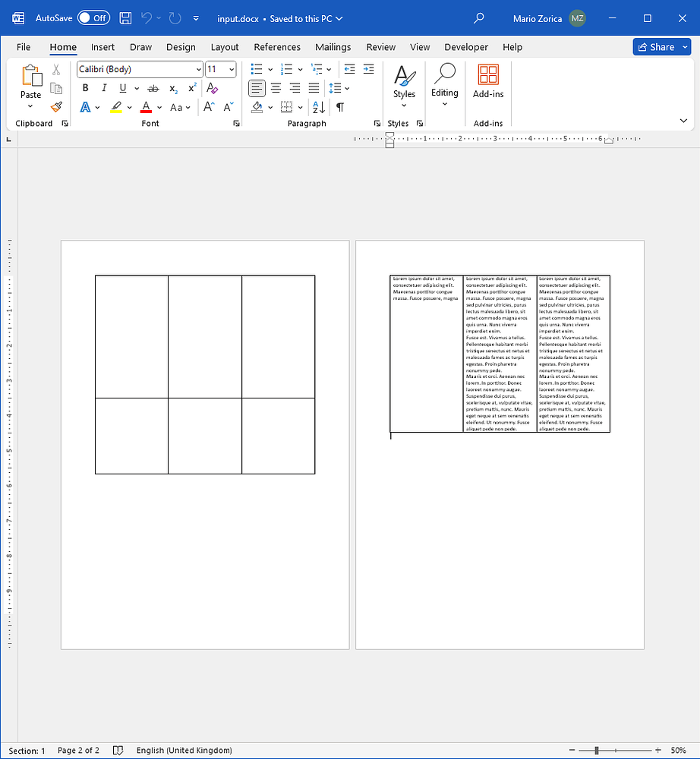This screenshot has height=759, width=700.
Task: Click the page one table thumbnail
Action: [x=205, y=375]
